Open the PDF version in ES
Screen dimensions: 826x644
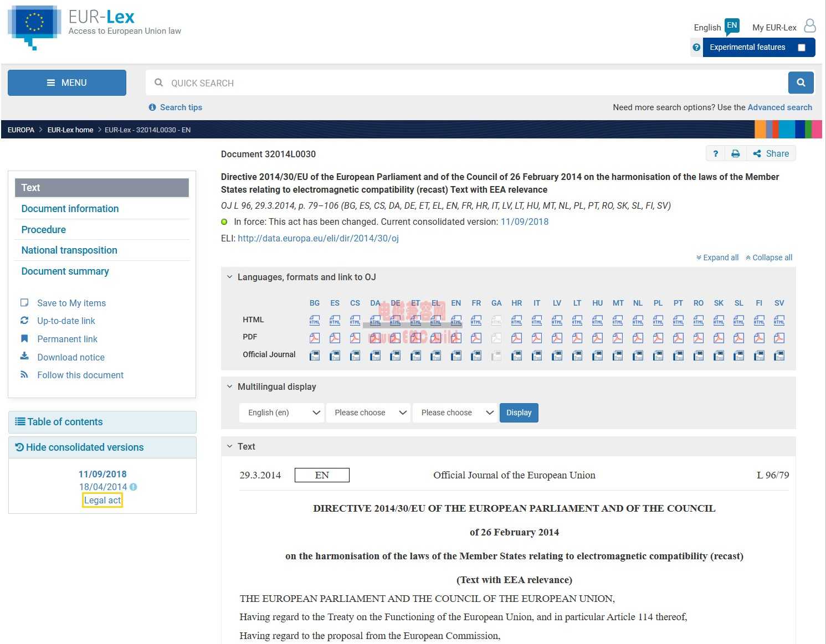[335, 338]
